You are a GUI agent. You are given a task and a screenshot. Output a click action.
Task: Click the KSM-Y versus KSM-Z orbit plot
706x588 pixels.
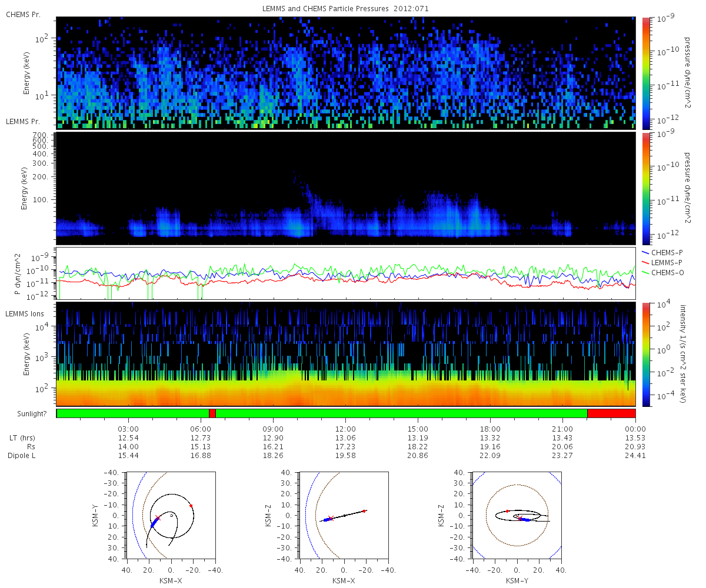[517, 515]
